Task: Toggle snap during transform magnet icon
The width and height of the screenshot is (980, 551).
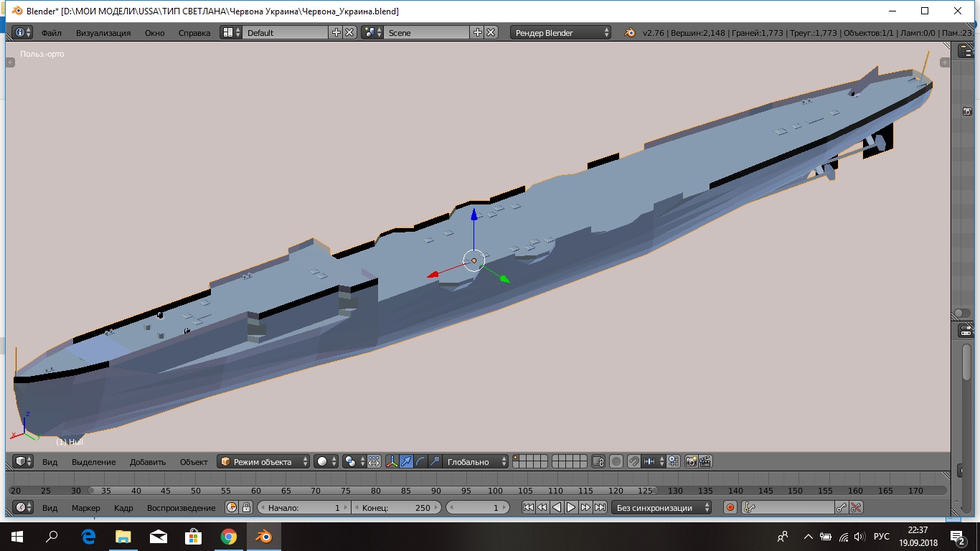Action: click(x=634, y=461)
